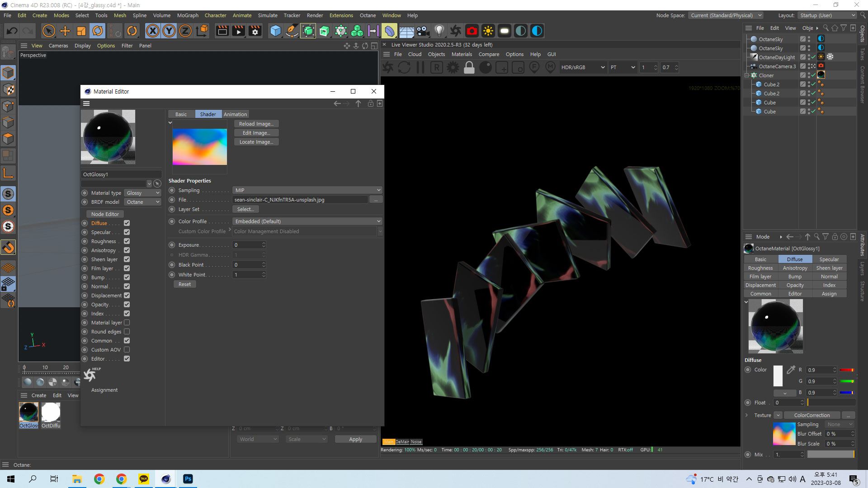Adjust the Mix slider bar
868x488 pixels.
click(x=831, y=455)
